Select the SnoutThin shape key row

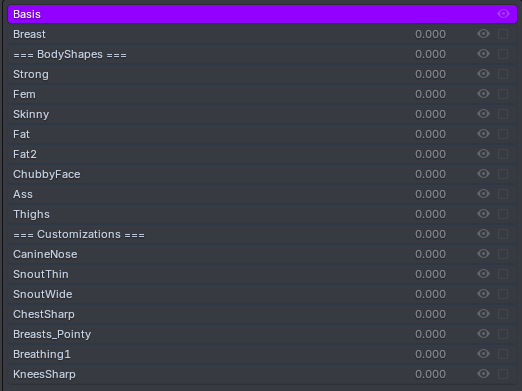262,274
